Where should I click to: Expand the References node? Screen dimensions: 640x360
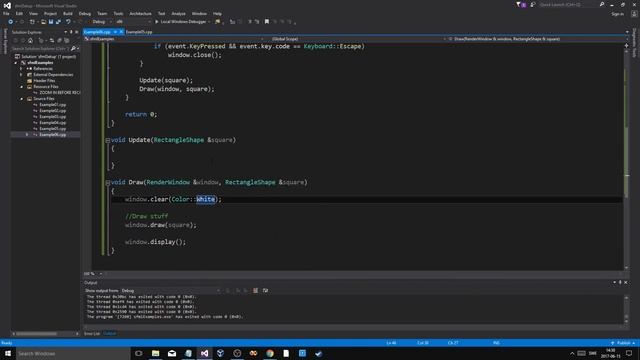[x=22, y=69]
